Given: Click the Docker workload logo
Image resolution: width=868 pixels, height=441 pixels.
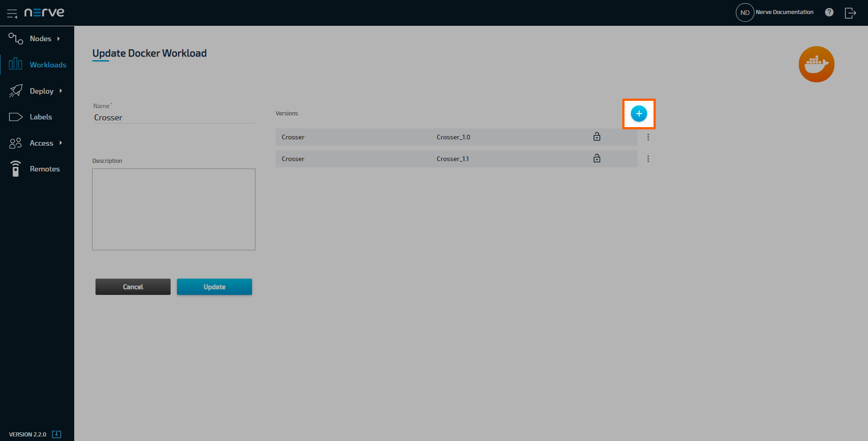Looking at the screenshot, I should tap(816, 64).
